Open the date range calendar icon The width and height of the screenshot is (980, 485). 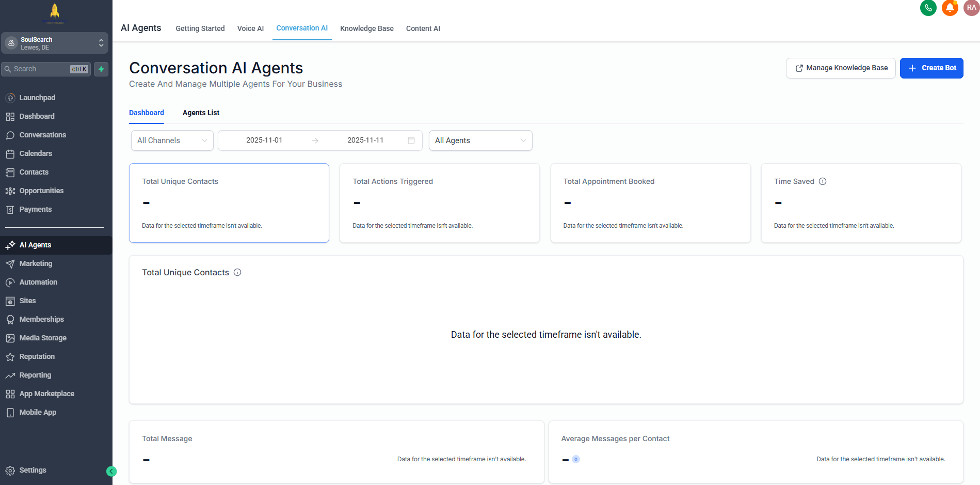(x=411, y=140)
